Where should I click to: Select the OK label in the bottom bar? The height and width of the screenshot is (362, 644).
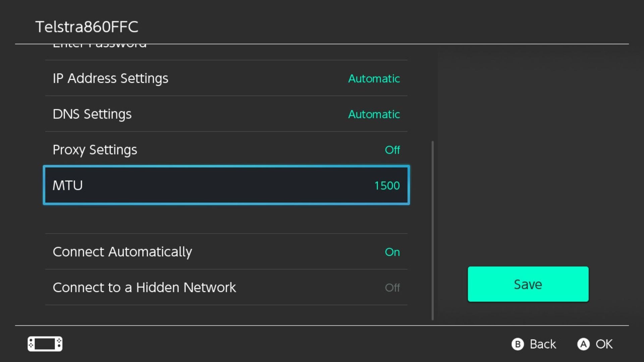tap(603, 344)
